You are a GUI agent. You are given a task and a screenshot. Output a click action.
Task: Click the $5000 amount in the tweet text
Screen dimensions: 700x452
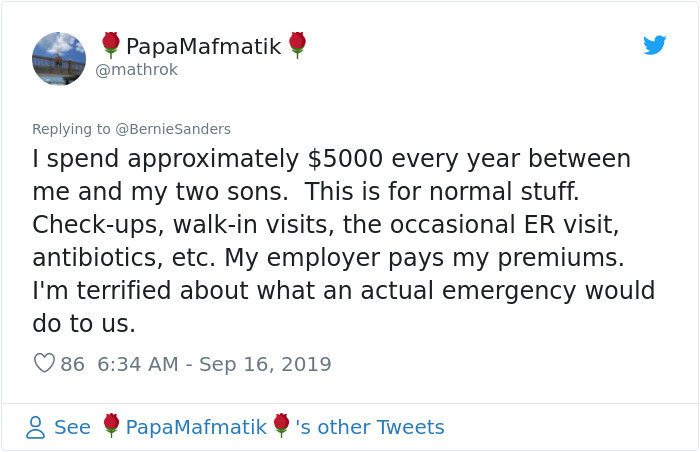pos(343,159)
